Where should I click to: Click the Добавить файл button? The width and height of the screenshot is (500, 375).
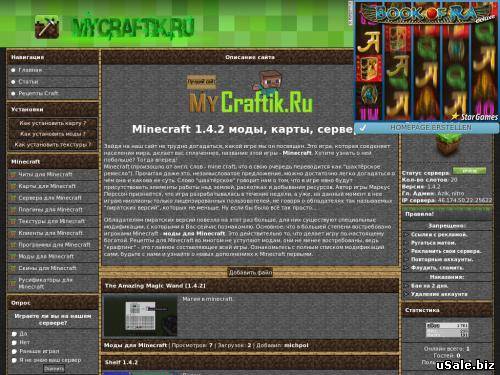[250, 272]
